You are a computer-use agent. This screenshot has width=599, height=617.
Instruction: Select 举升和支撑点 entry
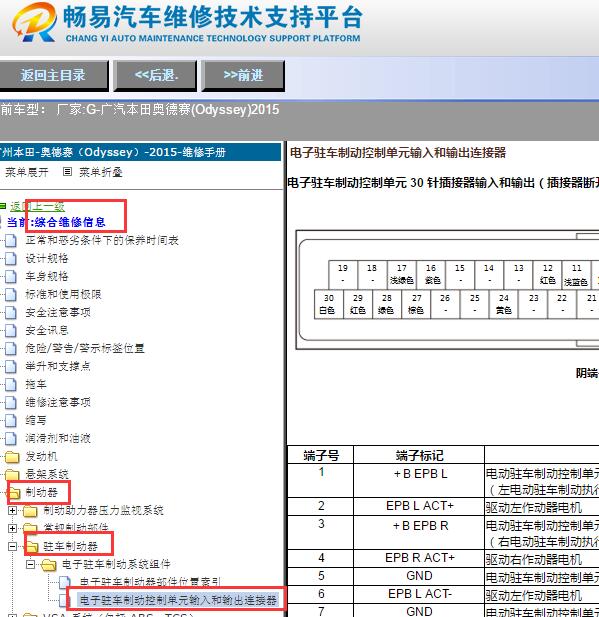point(58,366)
